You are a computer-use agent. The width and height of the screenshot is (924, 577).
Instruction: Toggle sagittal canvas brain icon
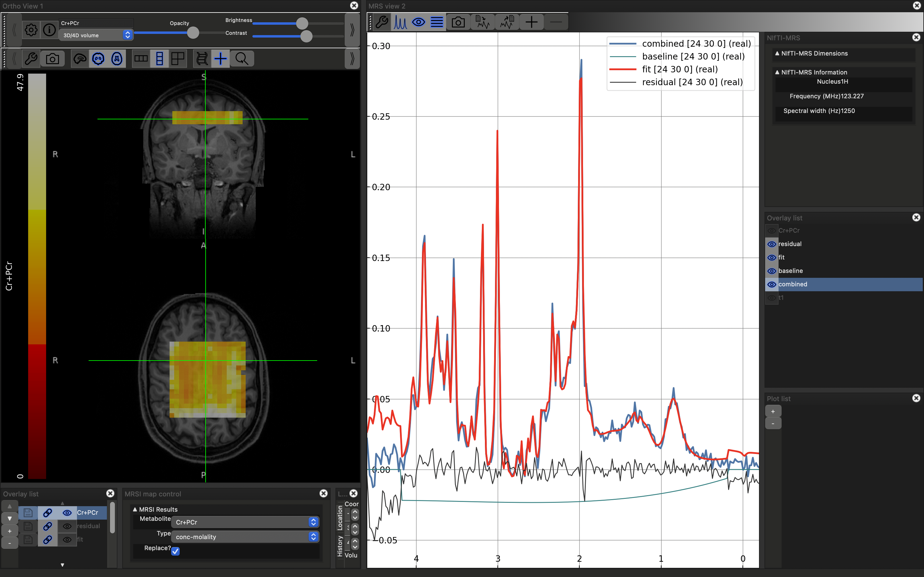(80, 59)
